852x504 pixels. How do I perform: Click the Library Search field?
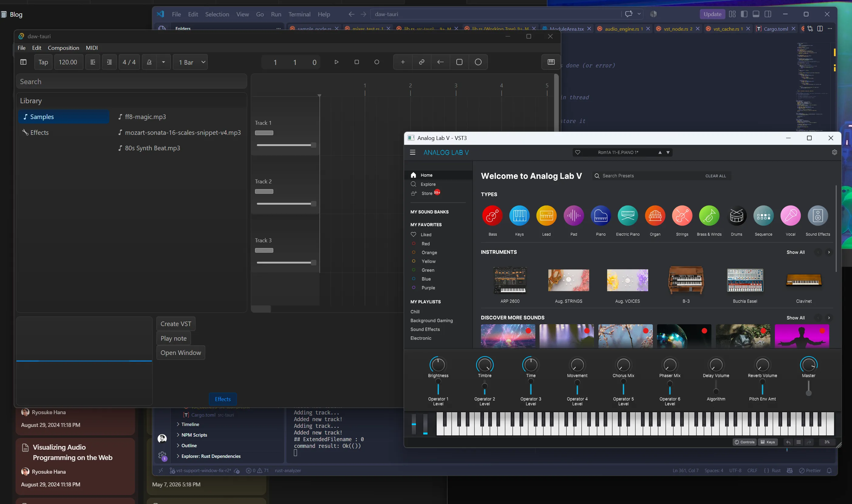pos(131,81)
